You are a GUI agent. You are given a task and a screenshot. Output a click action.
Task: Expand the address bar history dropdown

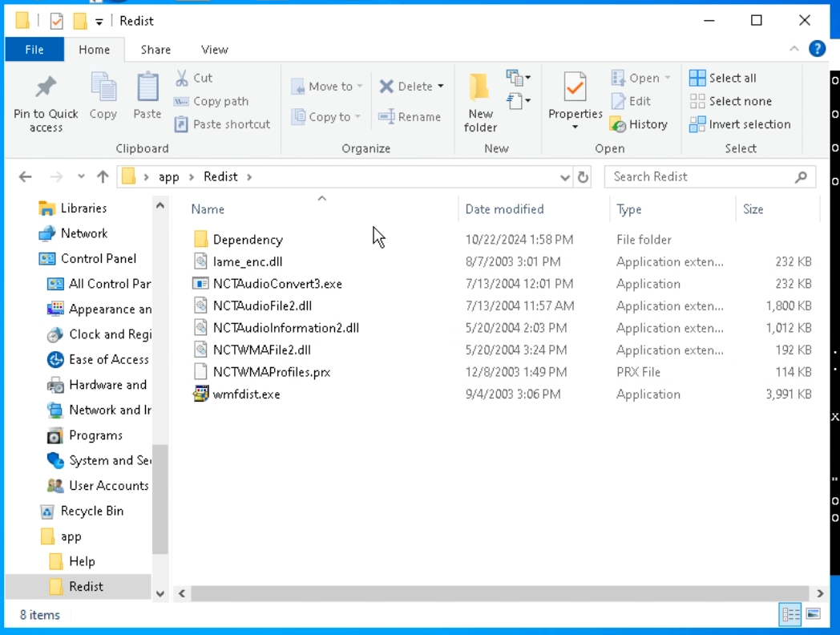(x=565, y=177)
